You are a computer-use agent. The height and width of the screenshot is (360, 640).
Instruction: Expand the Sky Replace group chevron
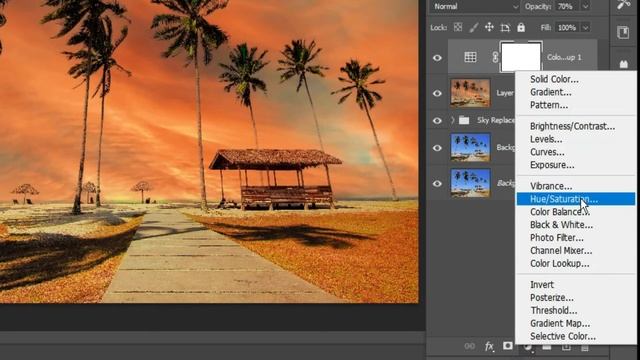click(x=452, y=120)
